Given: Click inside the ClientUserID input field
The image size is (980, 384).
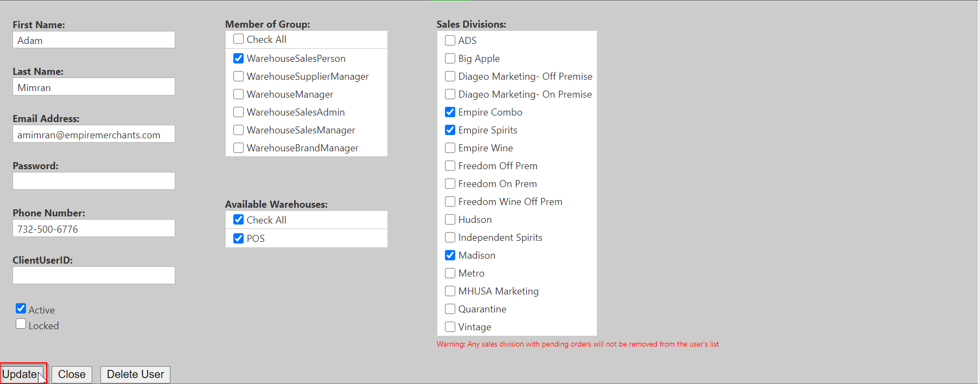Looking at the screenshot, I should (x=93, y=275).
